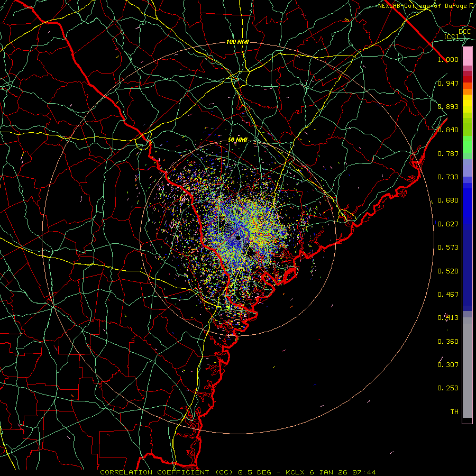This screenshot has height=476, width=476.
Task: Click the 1.000 scale value
Action: click(x=448, y=59)
